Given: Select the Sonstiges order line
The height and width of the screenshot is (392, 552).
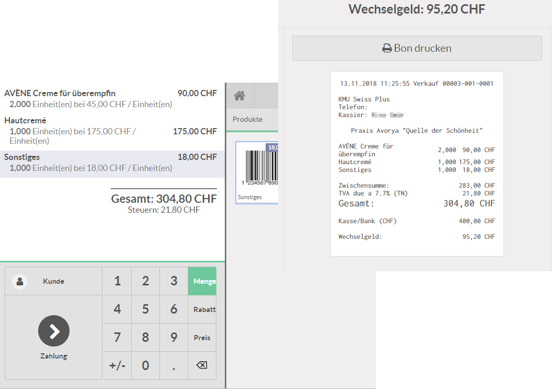Looking at the screenshot, I should pos(111,163).
